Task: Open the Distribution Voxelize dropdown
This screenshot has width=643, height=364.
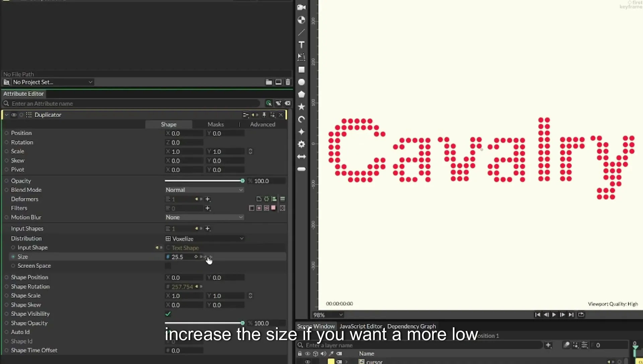Action: 204,239
